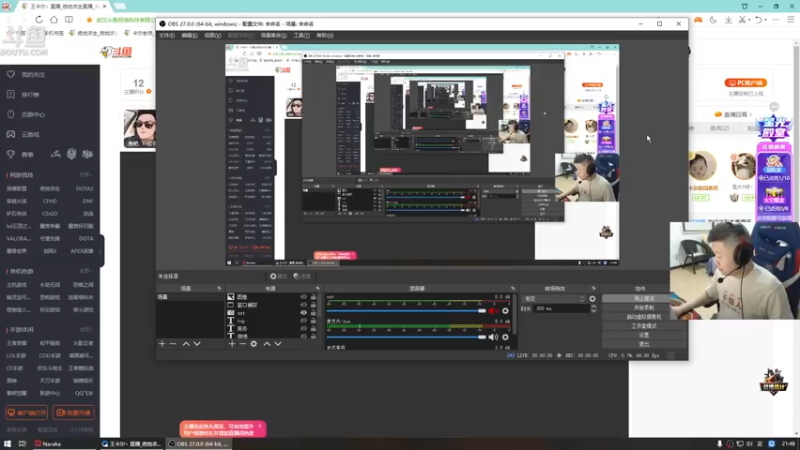Adjust microphone track volume slider

[x=407, y=337]
